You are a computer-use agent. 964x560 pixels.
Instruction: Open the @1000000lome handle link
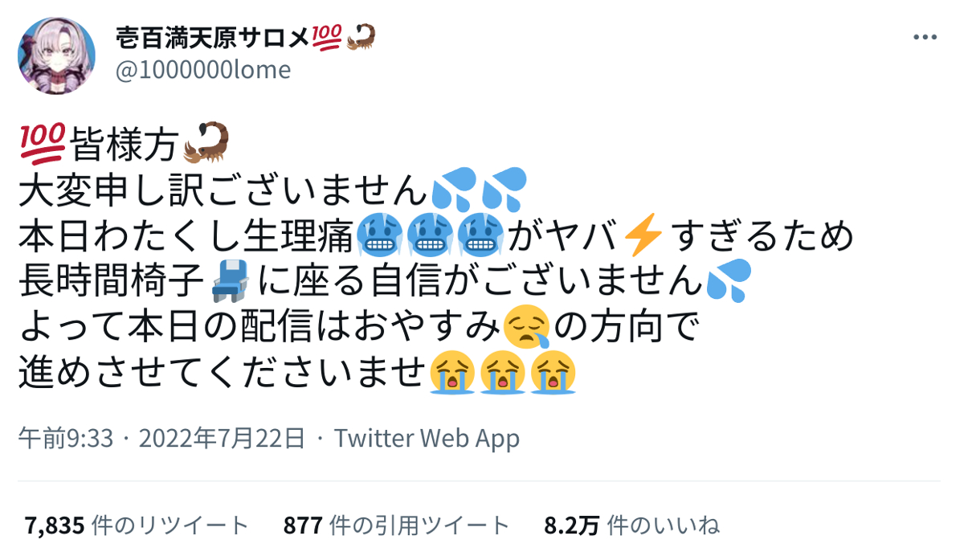click(x=203, y=71)
